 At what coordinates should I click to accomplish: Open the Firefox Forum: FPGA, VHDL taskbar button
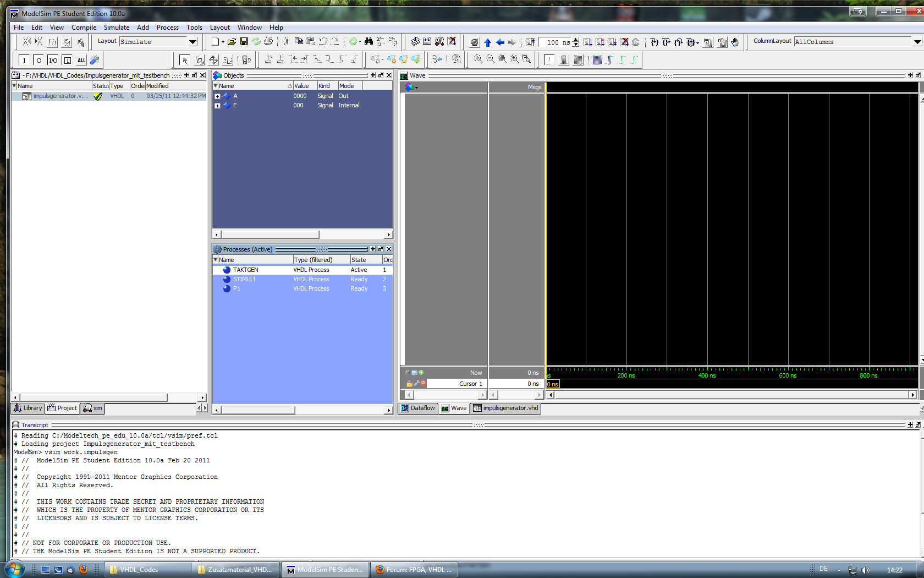(x=415, y=570)
